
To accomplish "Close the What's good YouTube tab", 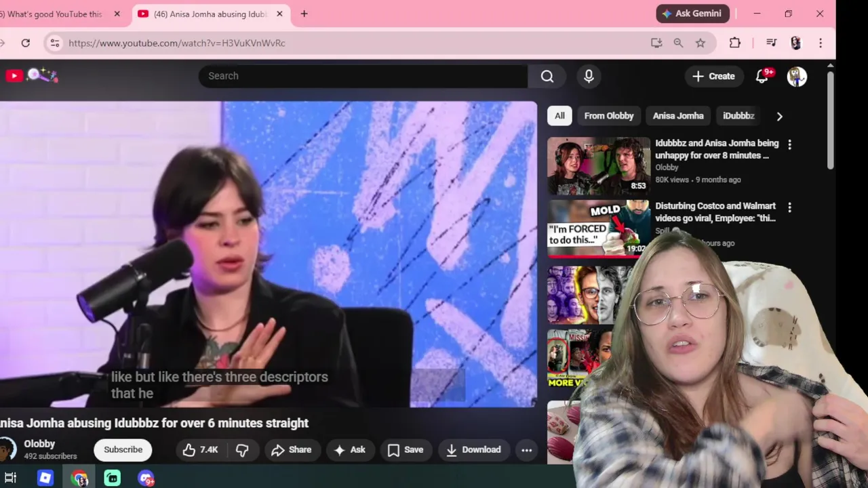I will tap(117, 14).
